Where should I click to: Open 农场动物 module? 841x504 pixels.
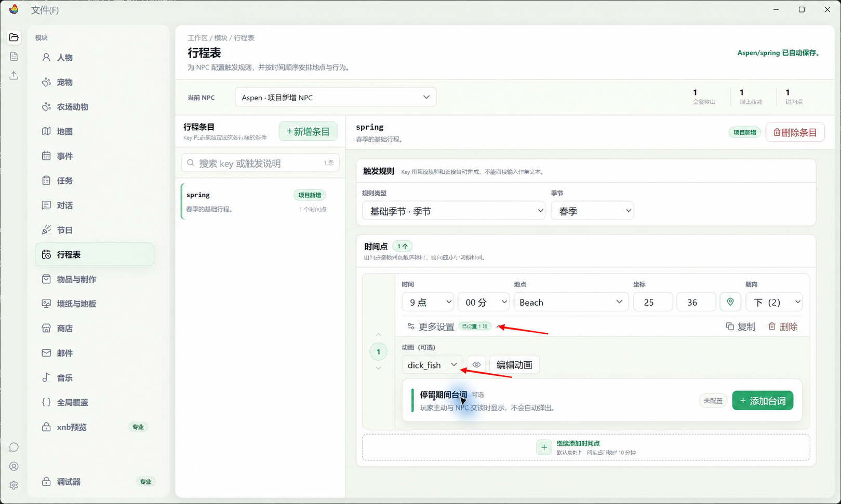[x=95, y=107]
